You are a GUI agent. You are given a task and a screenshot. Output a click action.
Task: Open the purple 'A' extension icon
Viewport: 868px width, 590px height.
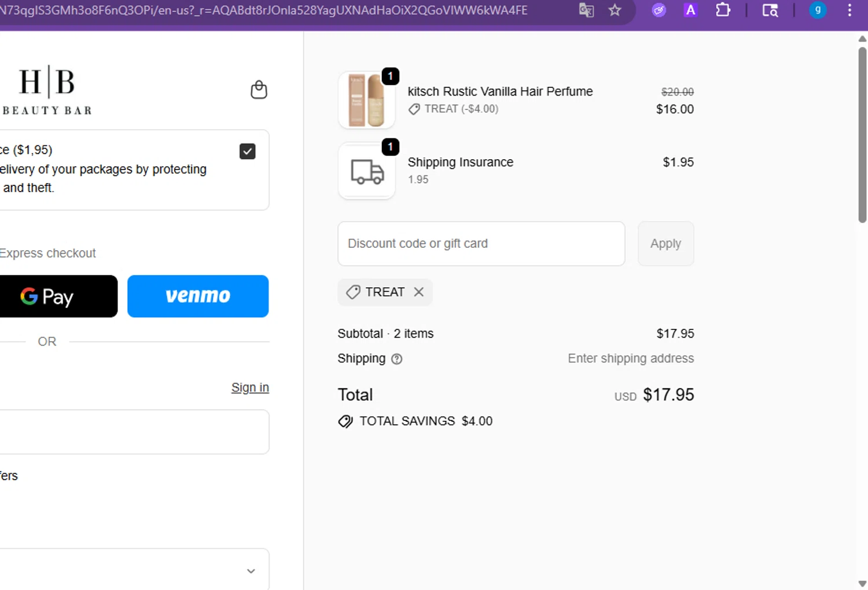click(x=690, y=10)
